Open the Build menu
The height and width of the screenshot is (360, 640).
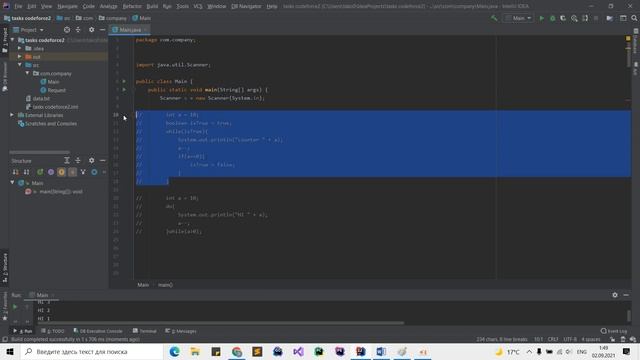pyautogui.click(x=152, y=6)
